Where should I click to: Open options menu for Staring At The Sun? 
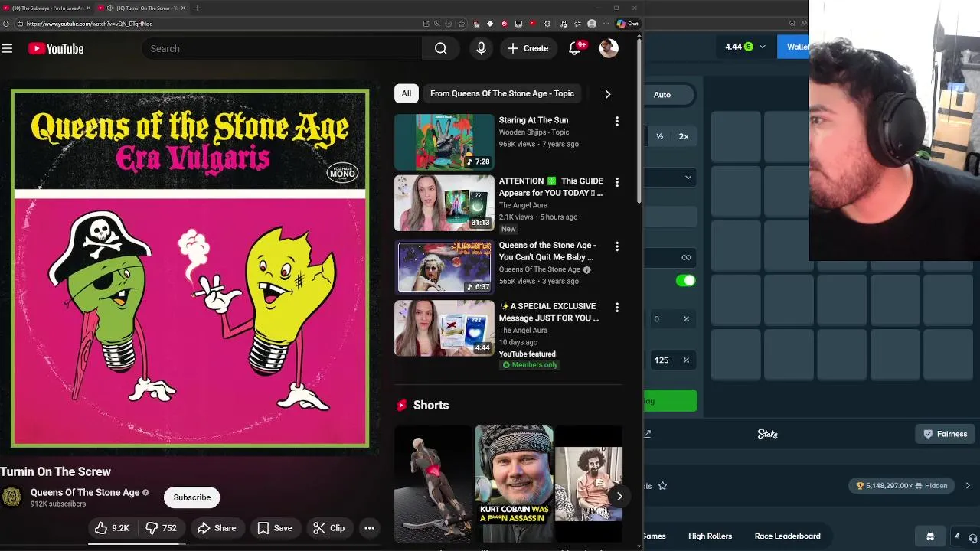[x=617, y=121]
